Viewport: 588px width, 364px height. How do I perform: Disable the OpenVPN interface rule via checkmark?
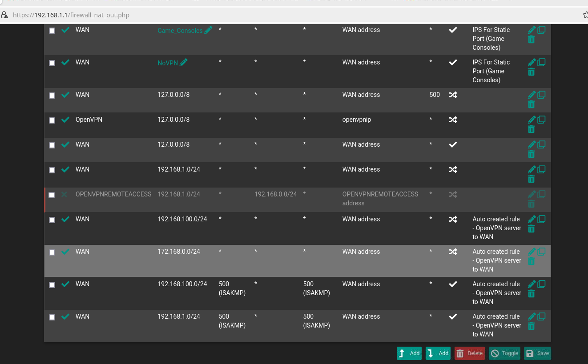65,120
